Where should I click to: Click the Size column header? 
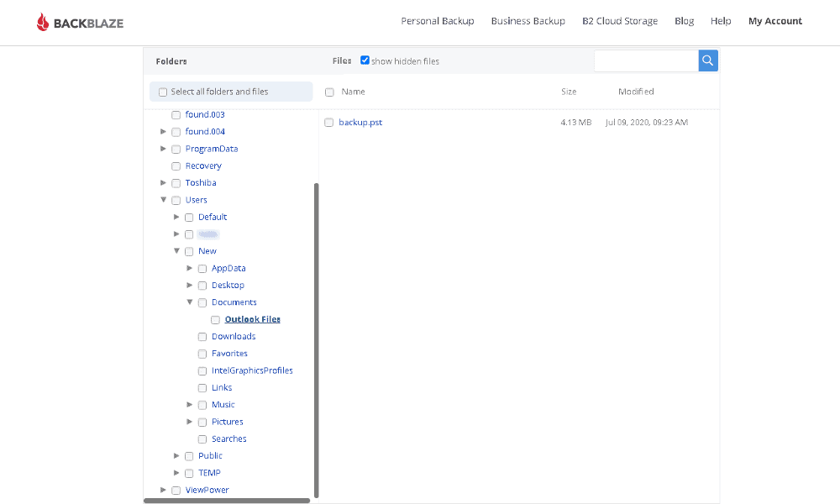point(569,92)
